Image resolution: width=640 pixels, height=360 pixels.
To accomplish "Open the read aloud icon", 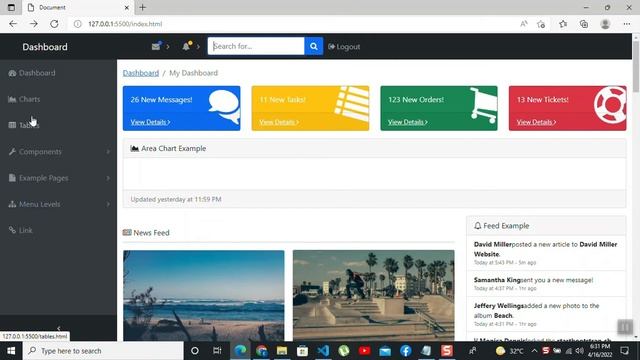I will [524, 24].
